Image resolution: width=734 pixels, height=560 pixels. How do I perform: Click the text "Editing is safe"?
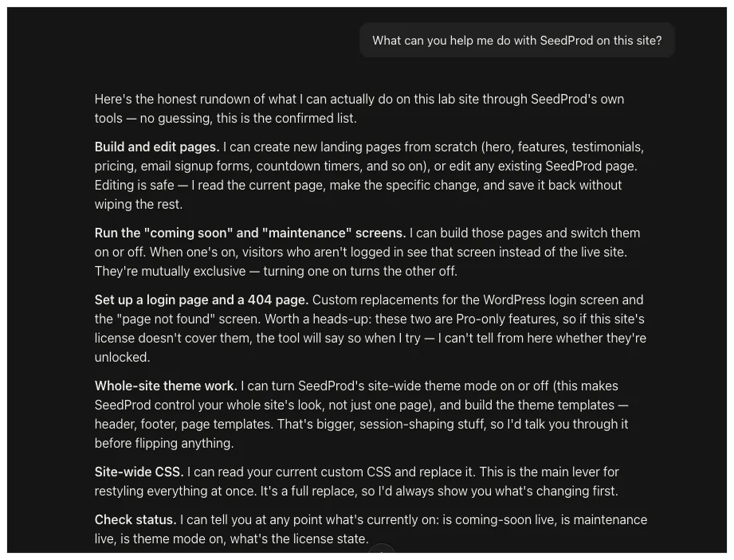point(135,186)
